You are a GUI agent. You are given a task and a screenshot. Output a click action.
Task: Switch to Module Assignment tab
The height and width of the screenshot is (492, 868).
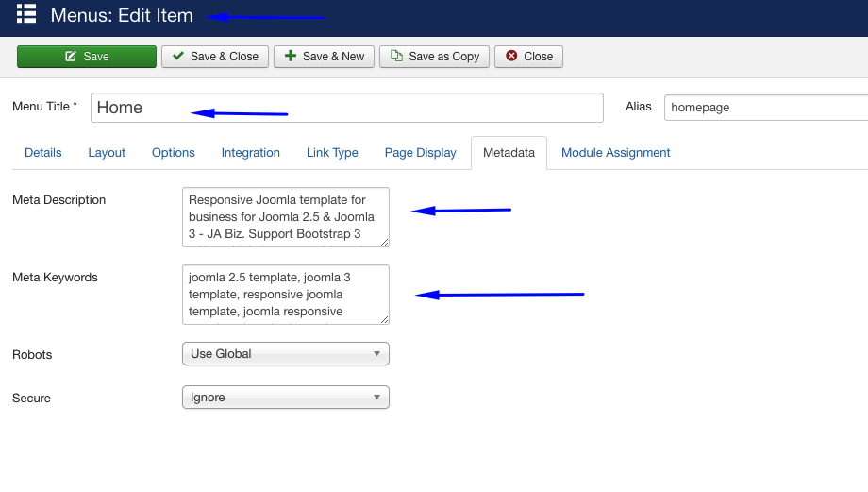tap(615, 153)
